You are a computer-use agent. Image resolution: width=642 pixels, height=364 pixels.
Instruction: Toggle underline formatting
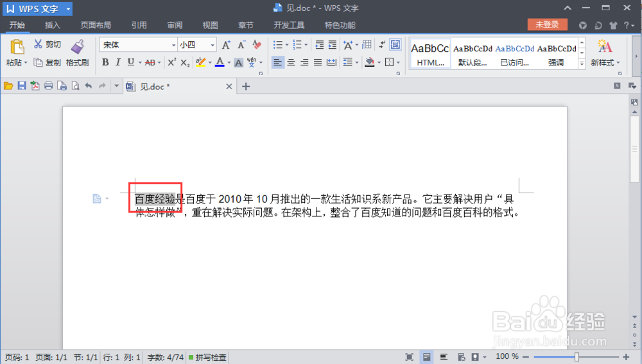click(130, 62)
